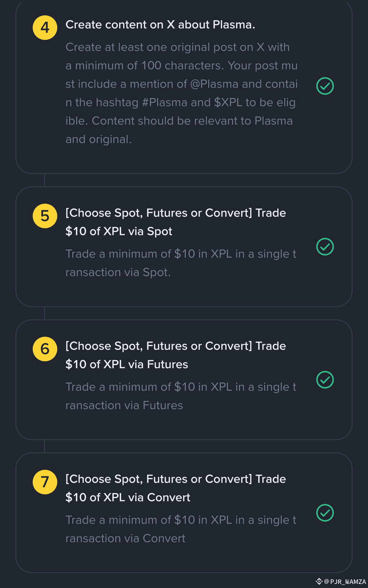Open the "Trade $10 of XPL via Futures" title
Viewport: 368px width, 588px height.
point(176,355)
